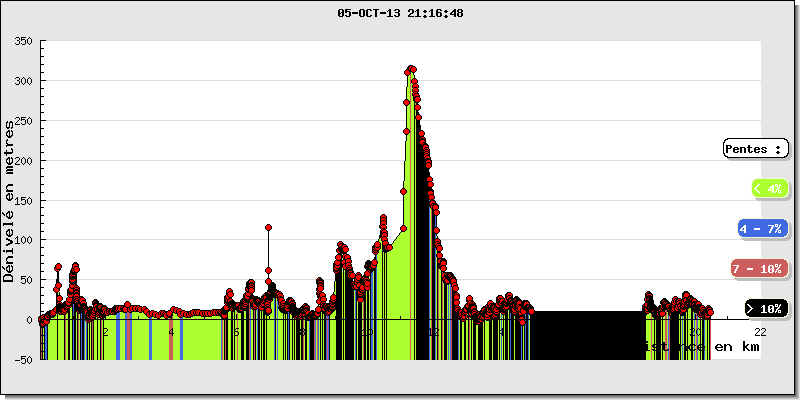800x400 pixels.
Task: Click the 'Pentes :' legend heading
Action: 756,149
